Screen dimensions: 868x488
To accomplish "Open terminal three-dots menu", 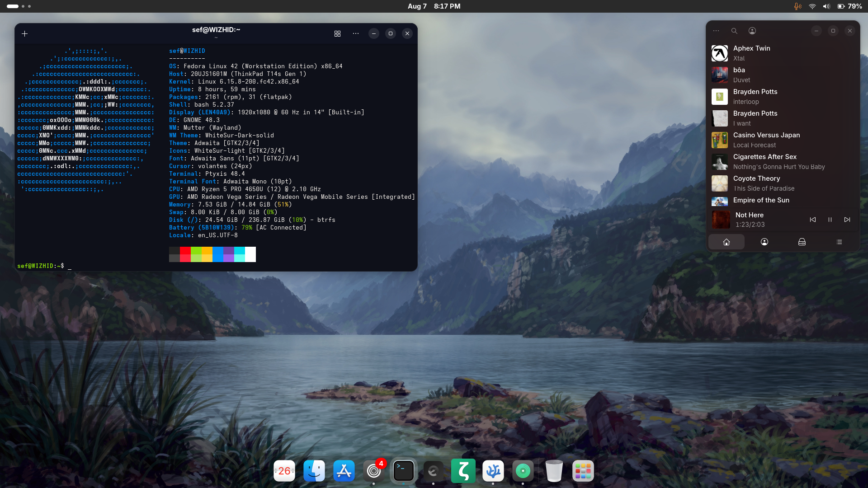I will click(x=356, y=33).
